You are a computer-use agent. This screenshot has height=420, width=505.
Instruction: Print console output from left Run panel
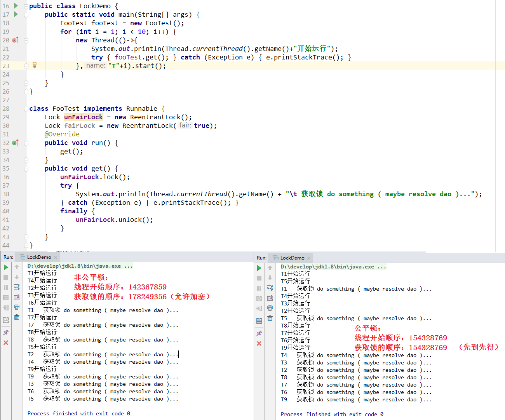coord(17,307)
